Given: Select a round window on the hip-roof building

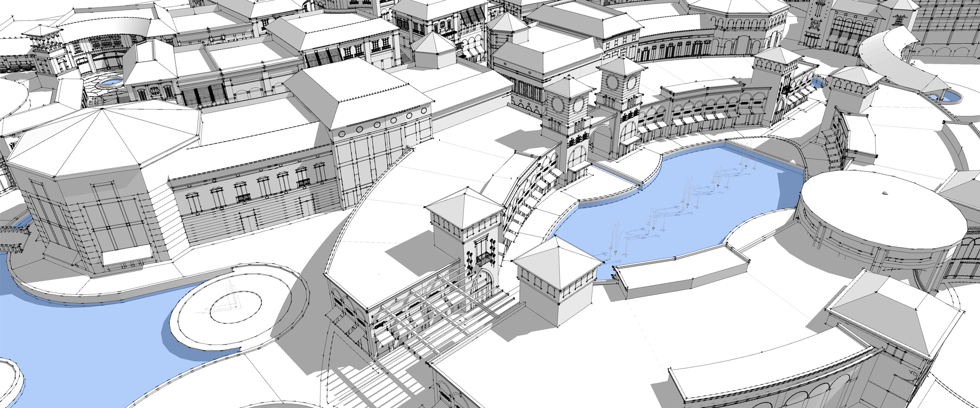Looking at the screenshot, I should 378,124.
